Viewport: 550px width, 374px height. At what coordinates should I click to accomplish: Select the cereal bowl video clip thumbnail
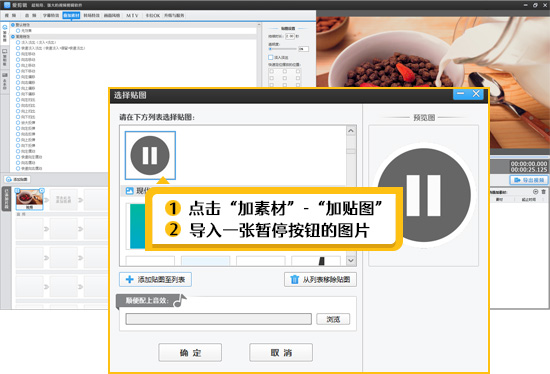(29, 199)
